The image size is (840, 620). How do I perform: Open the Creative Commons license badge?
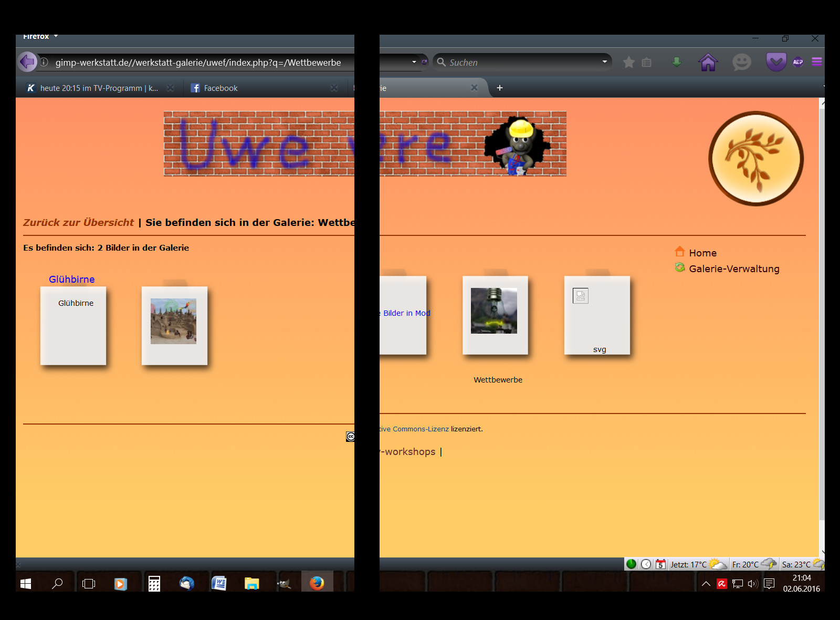(x=350, y=437)
